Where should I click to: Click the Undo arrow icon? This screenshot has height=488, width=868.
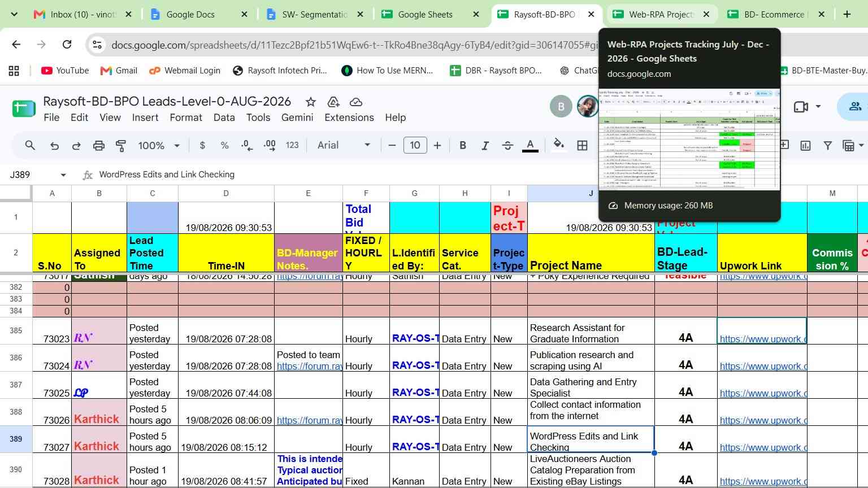pos(54,146)
